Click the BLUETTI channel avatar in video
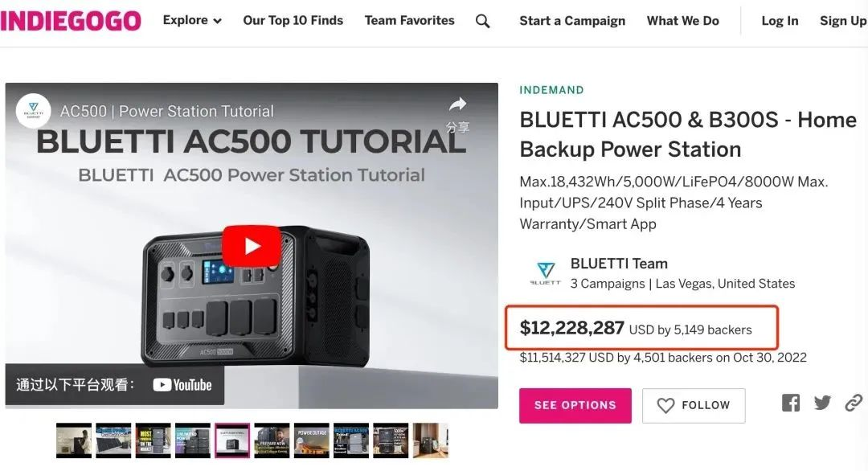Viewport: 868px width, 471px height. click(33, 111)
